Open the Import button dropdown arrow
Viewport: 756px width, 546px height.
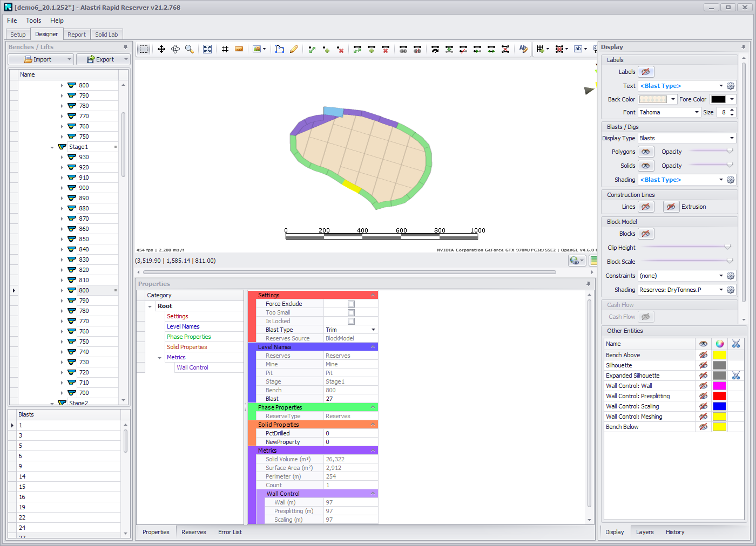tap(70, 59)
